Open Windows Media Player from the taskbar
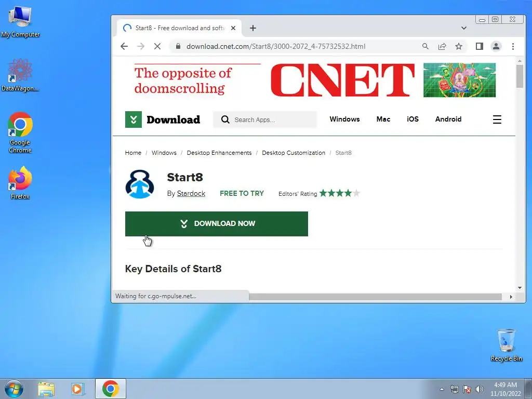 77,389
